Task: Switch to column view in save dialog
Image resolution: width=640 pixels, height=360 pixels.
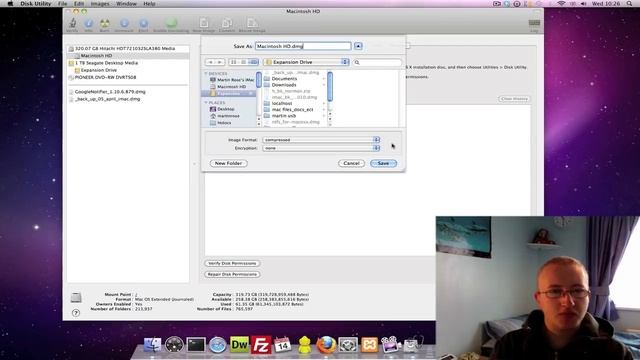Action: (253, 62)
